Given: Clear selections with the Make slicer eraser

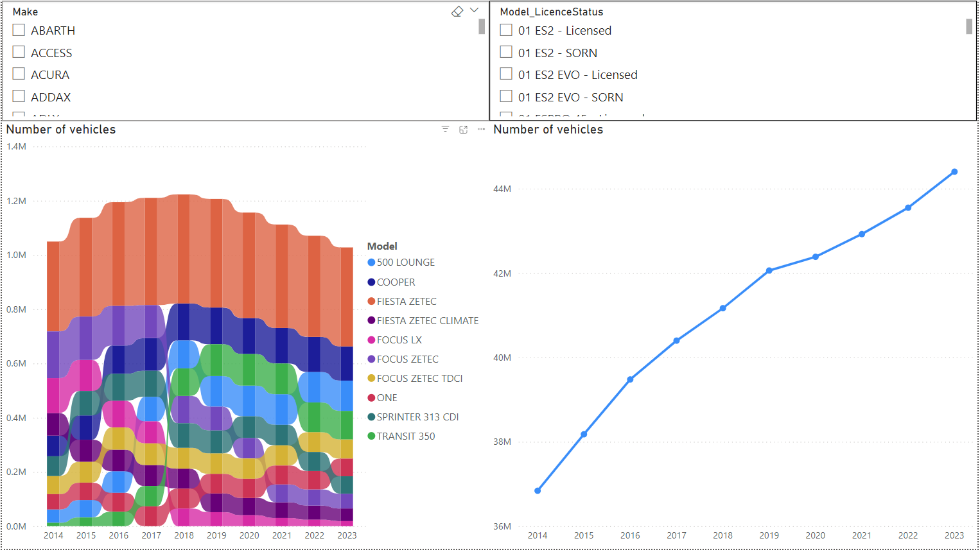Looking at the screenshot, I should click(x=457, y=12).
